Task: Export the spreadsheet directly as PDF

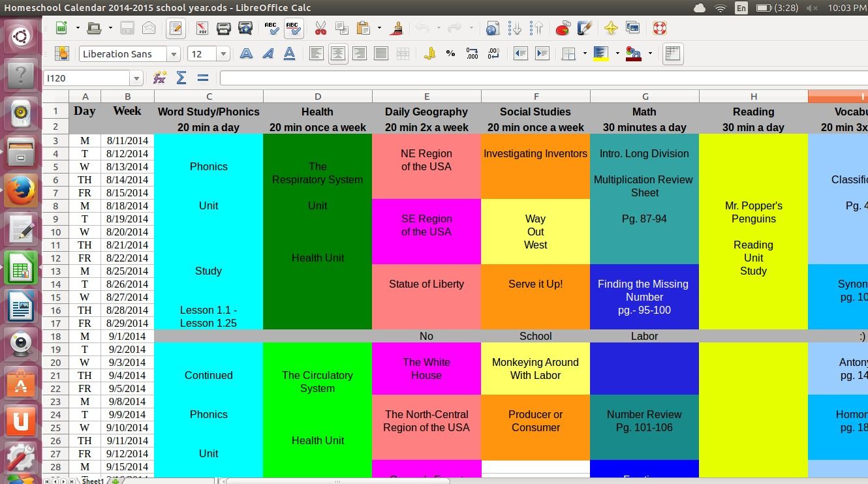Action: pos(202,29)
